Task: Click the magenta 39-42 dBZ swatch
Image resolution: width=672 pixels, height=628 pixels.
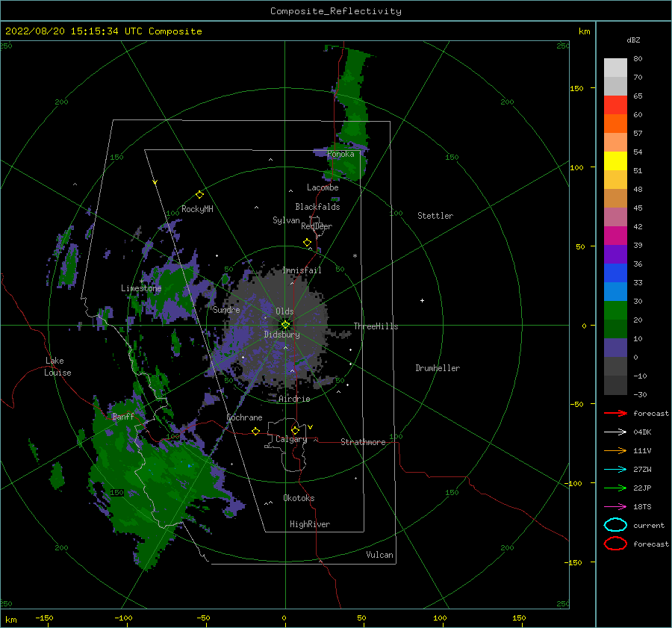Action: (615, 236)
